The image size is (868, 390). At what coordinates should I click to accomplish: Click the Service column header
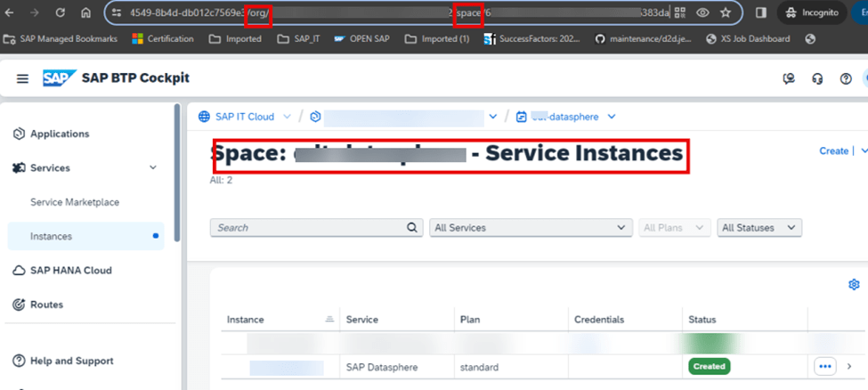click(x=362, y=320)
